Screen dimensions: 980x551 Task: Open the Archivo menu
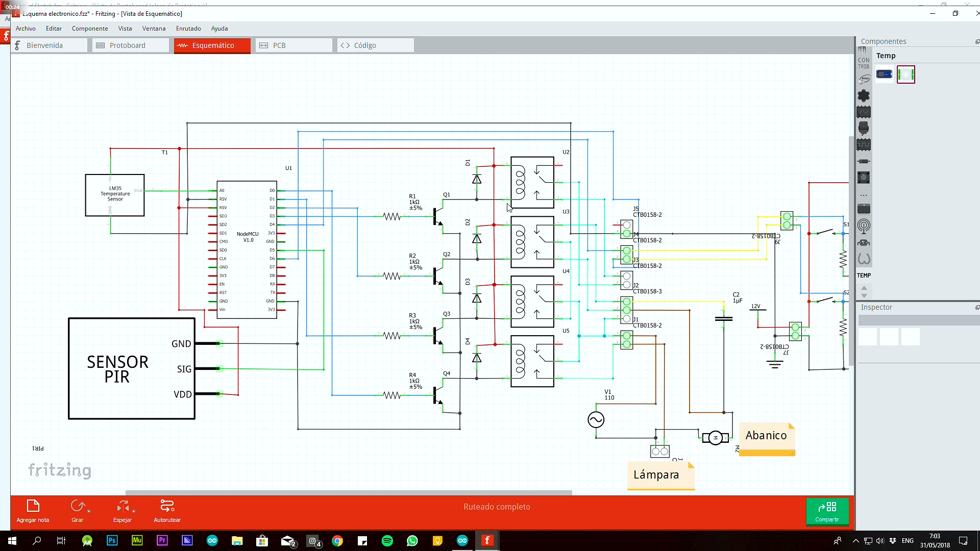click(x=26, y=29)
